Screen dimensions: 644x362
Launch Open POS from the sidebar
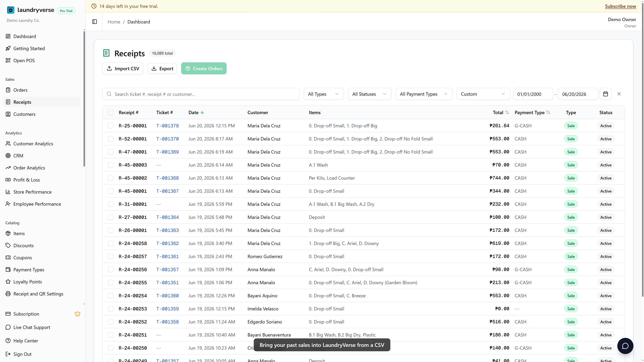point(41,61)
